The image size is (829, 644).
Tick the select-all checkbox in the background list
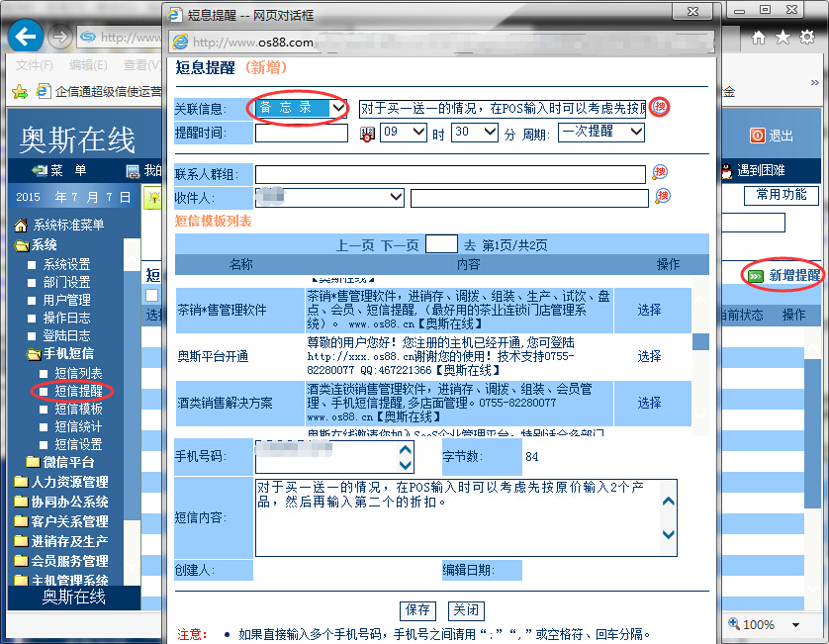click(152, 296)
